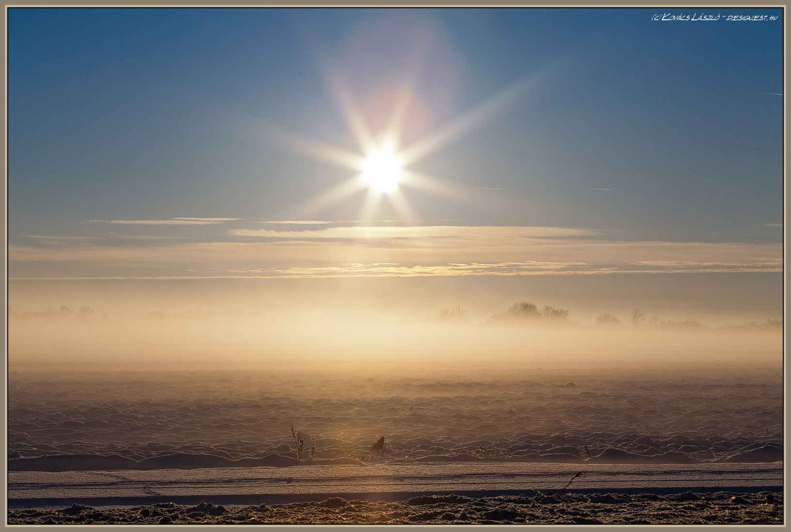Click the tall dry plant stalk left of the bird
The height and width of the screenshot is (532, 791).
coord(297,443)
